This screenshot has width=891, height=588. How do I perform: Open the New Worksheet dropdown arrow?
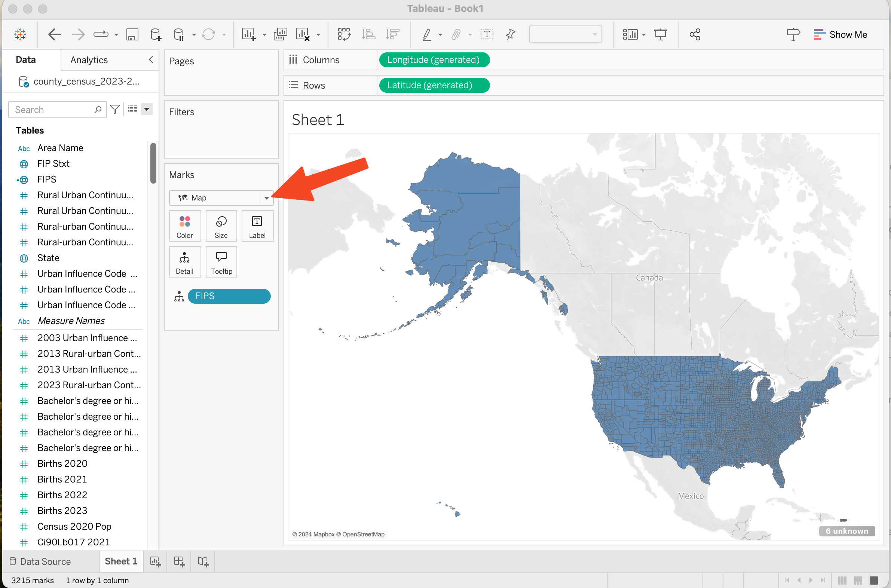[x=264, y=34]
